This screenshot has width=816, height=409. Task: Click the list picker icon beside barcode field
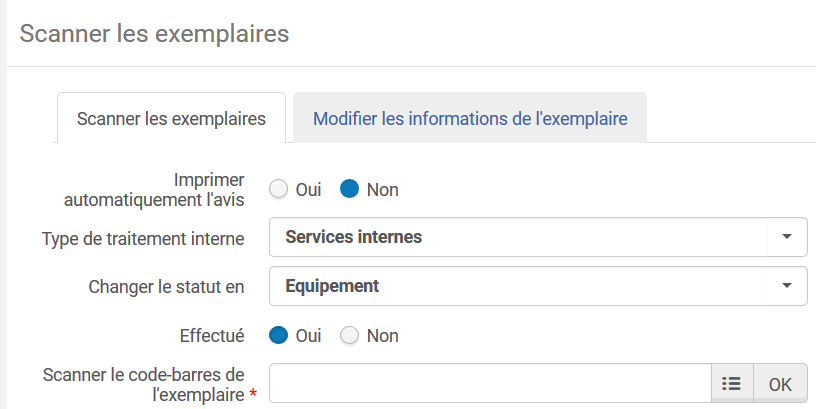pyautogui.click(x=731, y=383)
